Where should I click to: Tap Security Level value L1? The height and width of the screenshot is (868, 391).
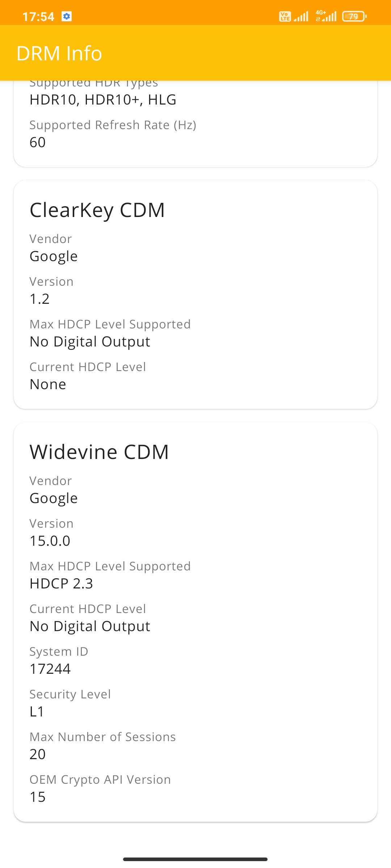pyautogui.click(x=37, y=711)
